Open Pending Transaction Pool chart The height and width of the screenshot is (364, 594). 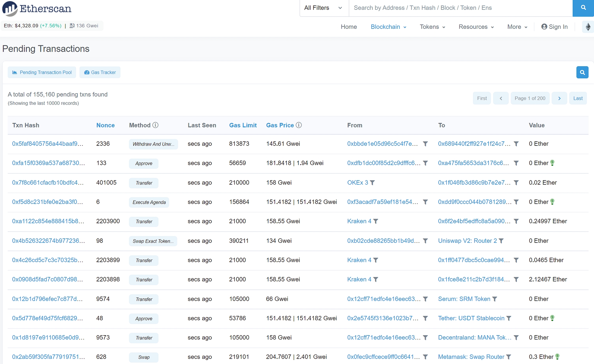click(x=42, y=72)
